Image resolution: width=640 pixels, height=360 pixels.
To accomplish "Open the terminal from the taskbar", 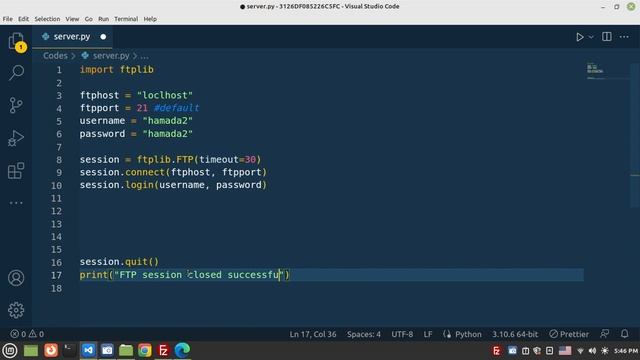I will 69,350.
